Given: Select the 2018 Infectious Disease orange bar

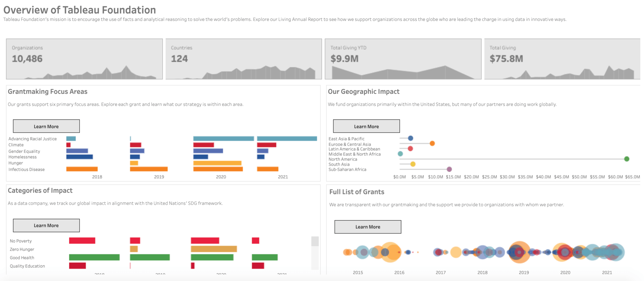Looking at the screenshot, I should pyautogui.click(x=82, y=169).
